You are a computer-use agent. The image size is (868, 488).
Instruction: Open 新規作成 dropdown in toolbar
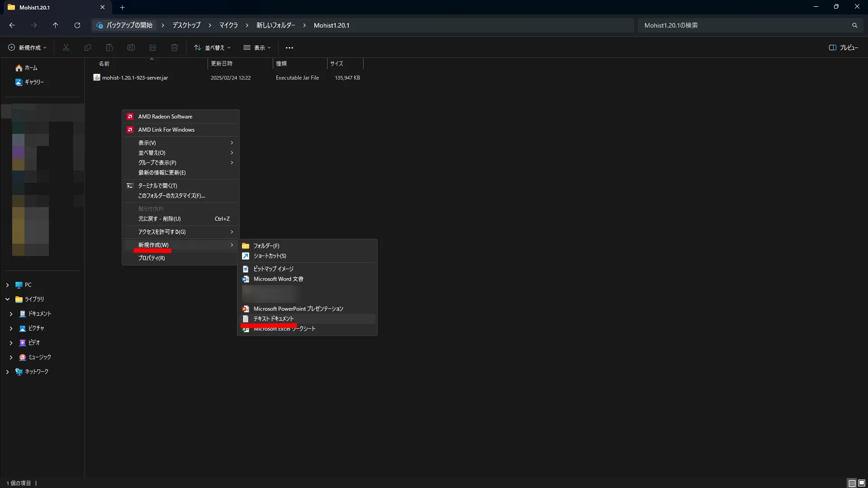(27, 47)
